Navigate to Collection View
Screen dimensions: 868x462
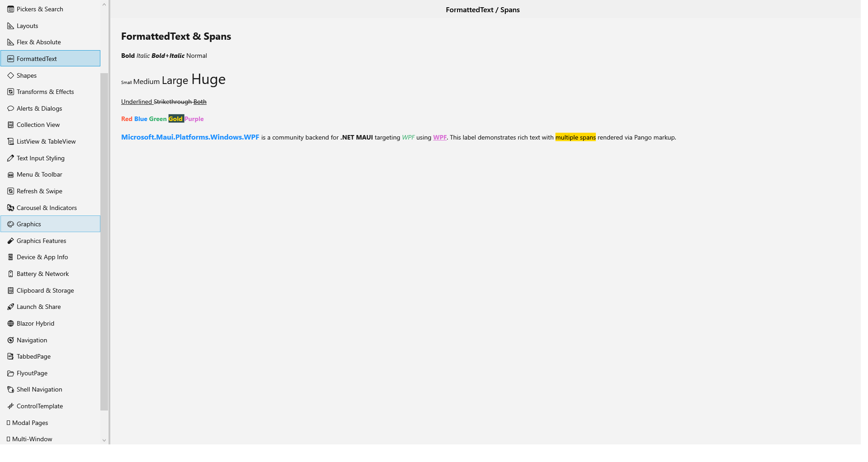tap(50, 125)
